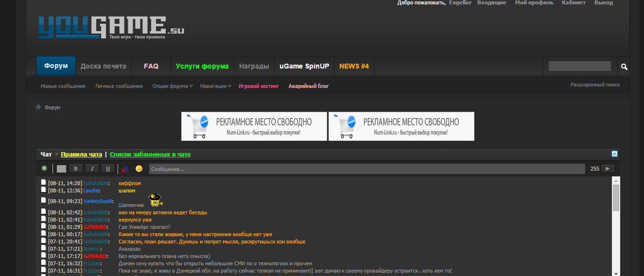Toggle underline text formatting in chat
The width and height of the screenshot is (644, 276).
point(108,169)
